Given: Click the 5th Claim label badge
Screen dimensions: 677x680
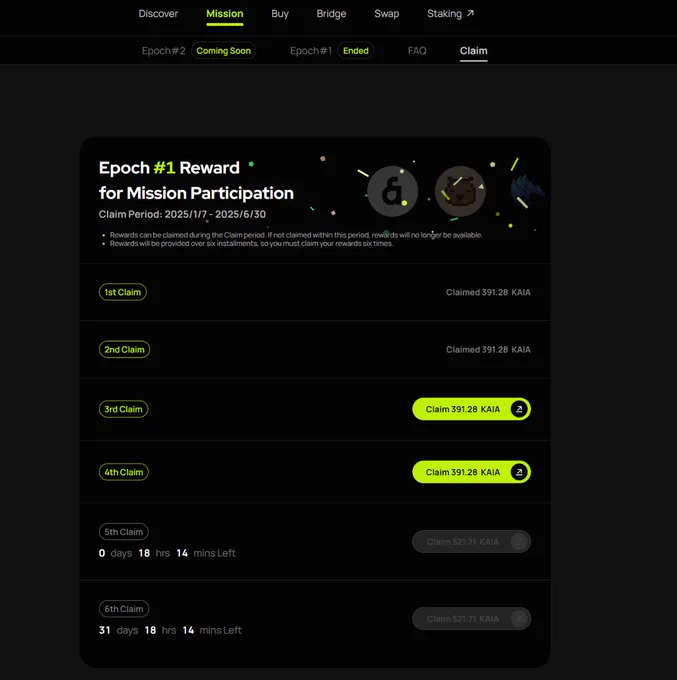Looking at the screenshot, I should pyautogui.click(x=124, y=532).
